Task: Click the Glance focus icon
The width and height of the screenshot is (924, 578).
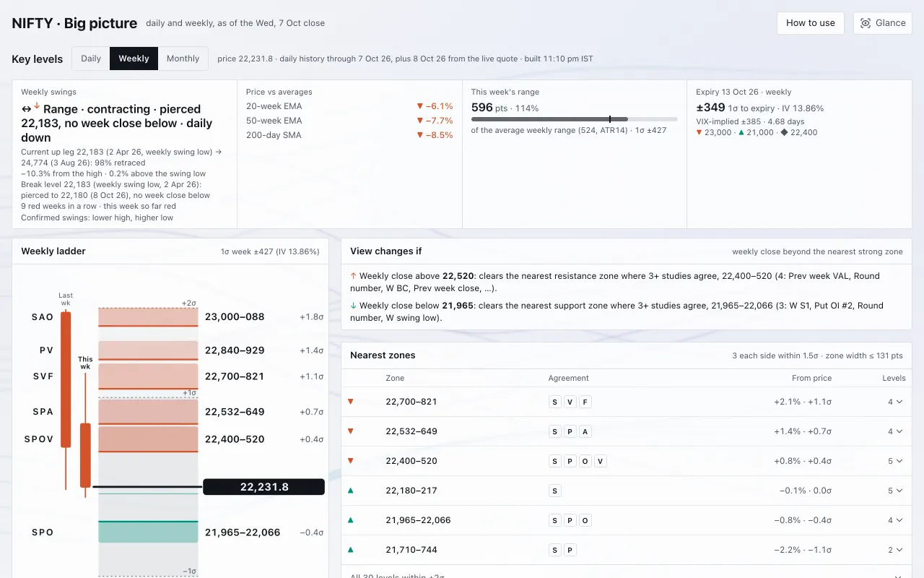Action: pyautogui.click(x=866, y=23)
